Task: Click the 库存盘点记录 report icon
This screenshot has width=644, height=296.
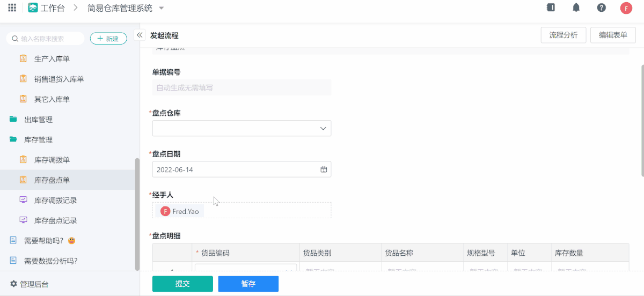Action: [23, 220]
